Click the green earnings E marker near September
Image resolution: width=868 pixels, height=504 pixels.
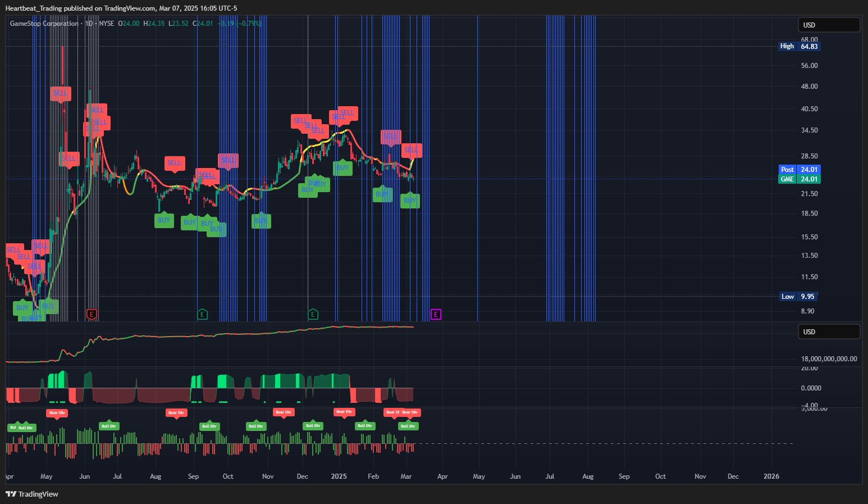(203, 314)
